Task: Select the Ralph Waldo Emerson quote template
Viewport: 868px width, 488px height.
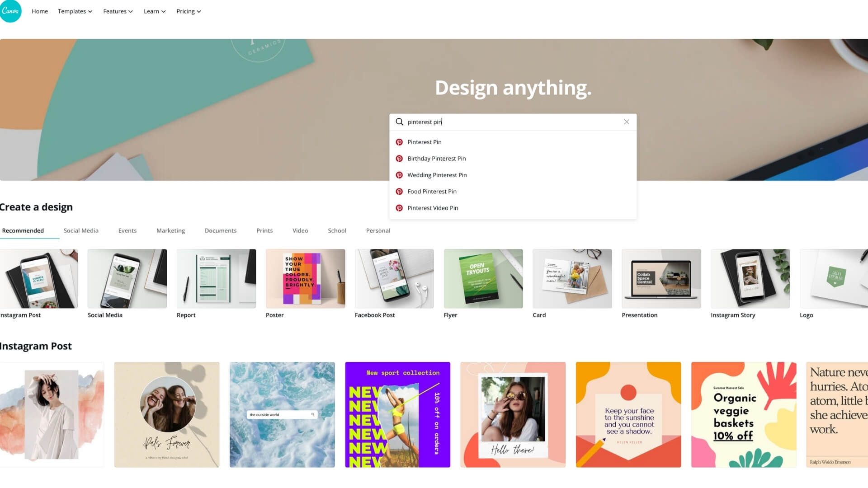Action: coord(837,415)
